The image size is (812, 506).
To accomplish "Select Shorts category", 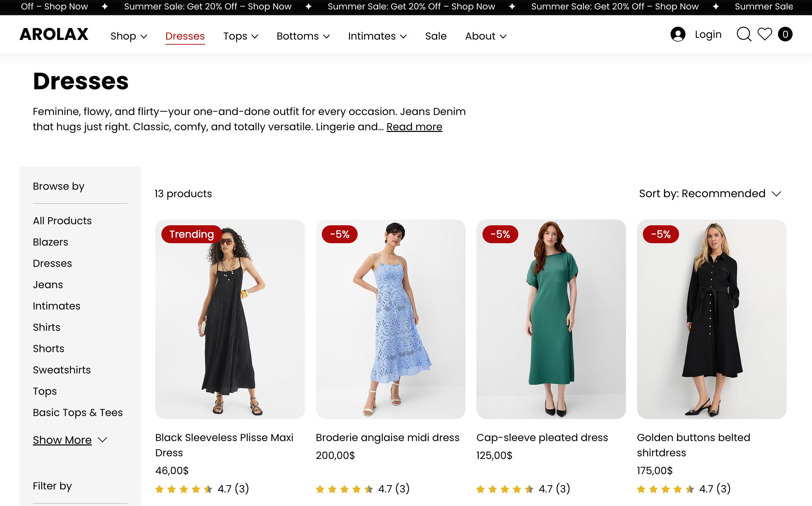I will 48,348.
